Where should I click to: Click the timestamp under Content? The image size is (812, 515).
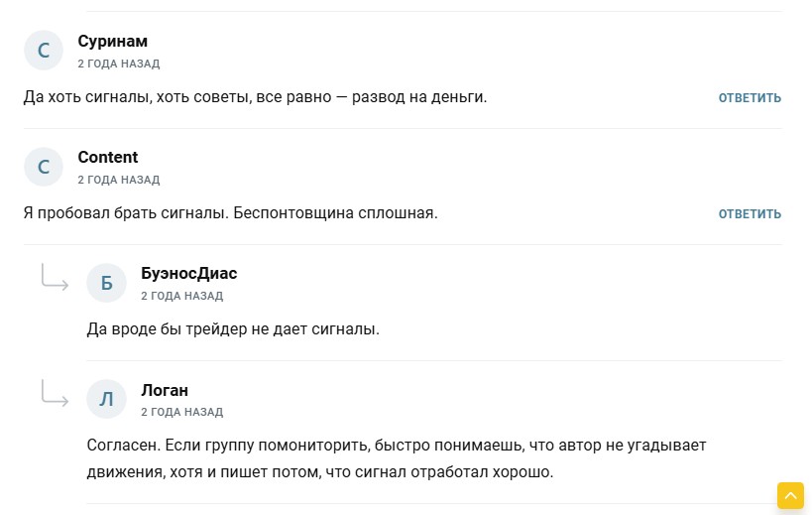(x=118, y=180)
